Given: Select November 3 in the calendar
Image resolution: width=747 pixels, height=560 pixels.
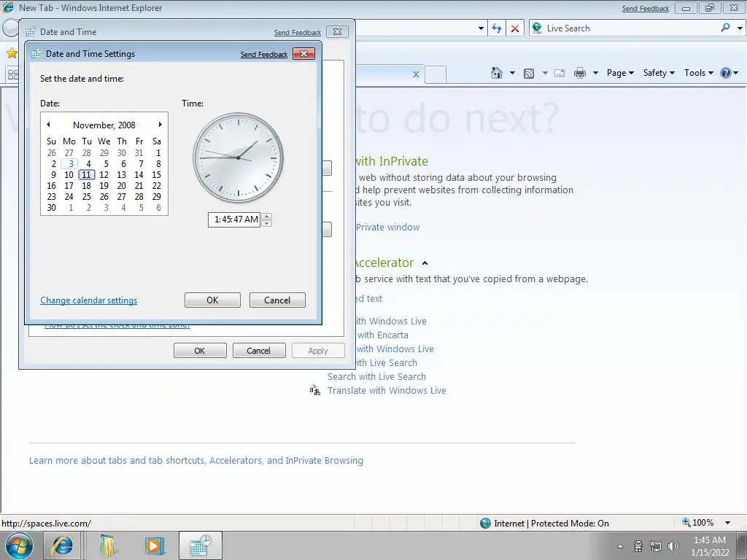Looking at the screenshot, I should point(69,164).
